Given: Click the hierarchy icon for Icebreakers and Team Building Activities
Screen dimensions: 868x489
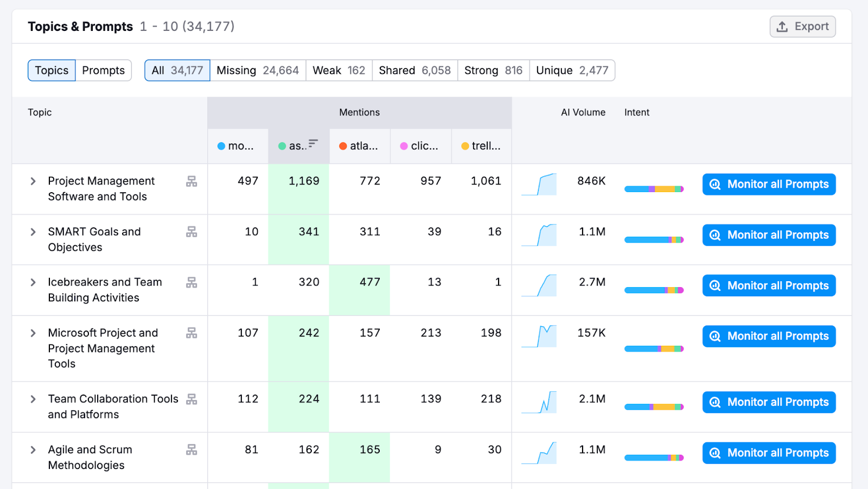Looking at the screenshot, I should pyautogui.click(x=191, y=282).
